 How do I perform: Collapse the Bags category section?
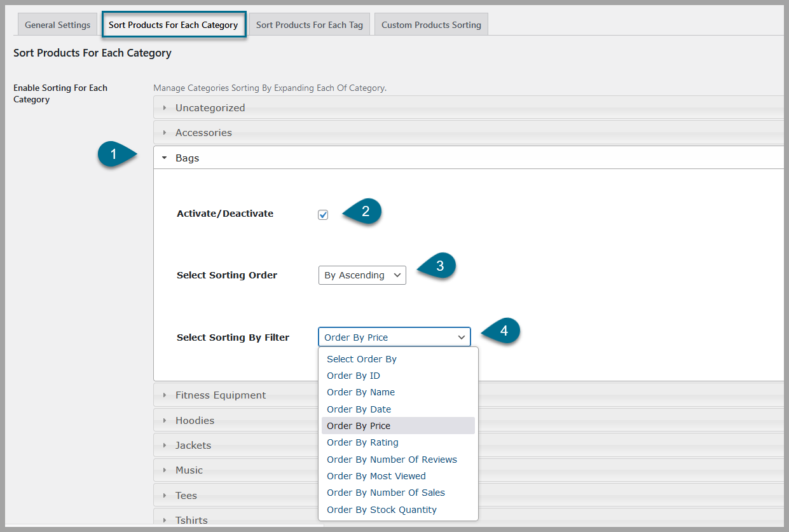coord(187,158)
